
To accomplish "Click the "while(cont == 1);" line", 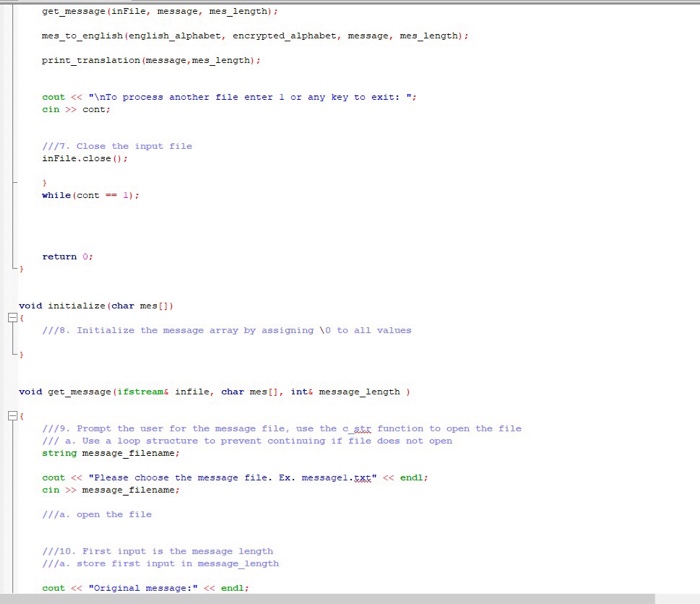I will (90, 196).
